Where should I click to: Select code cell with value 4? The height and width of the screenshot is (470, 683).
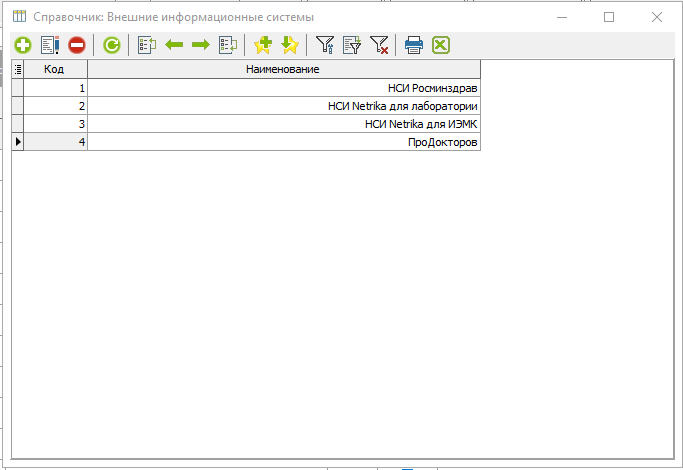(x=55, y=142)
